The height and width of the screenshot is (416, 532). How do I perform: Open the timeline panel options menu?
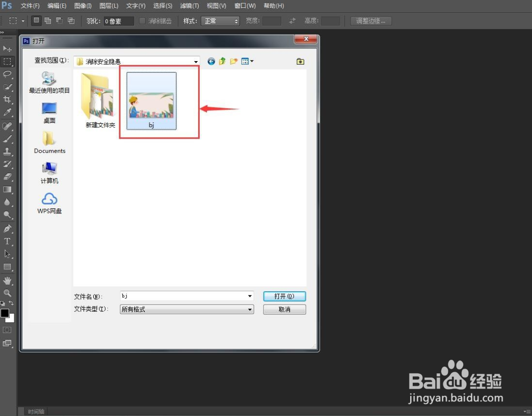[x=527, y=411]
